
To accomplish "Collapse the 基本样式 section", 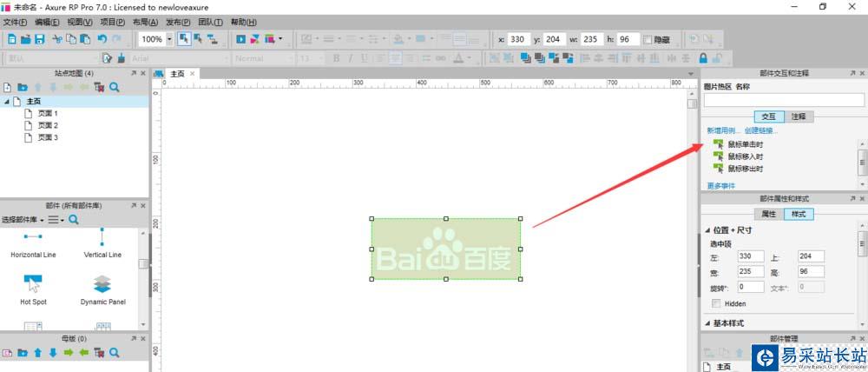I will pos(707,323).
